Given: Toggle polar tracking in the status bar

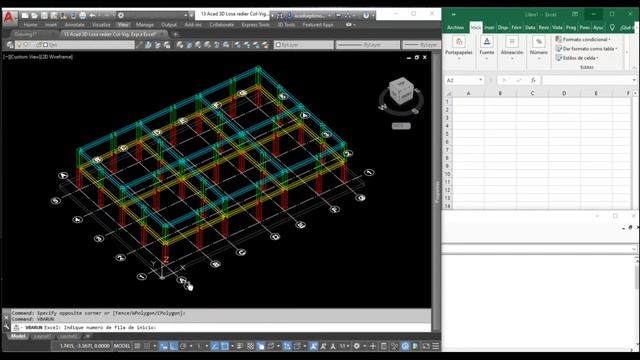Looking at the screenshot, I should point(183,346).
